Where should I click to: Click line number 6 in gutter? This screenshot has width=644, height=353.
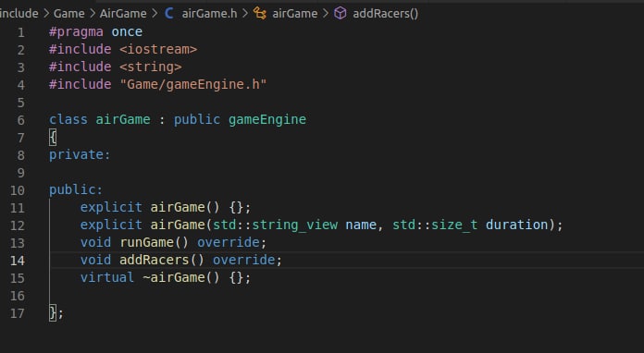click(x=21, y=120)
